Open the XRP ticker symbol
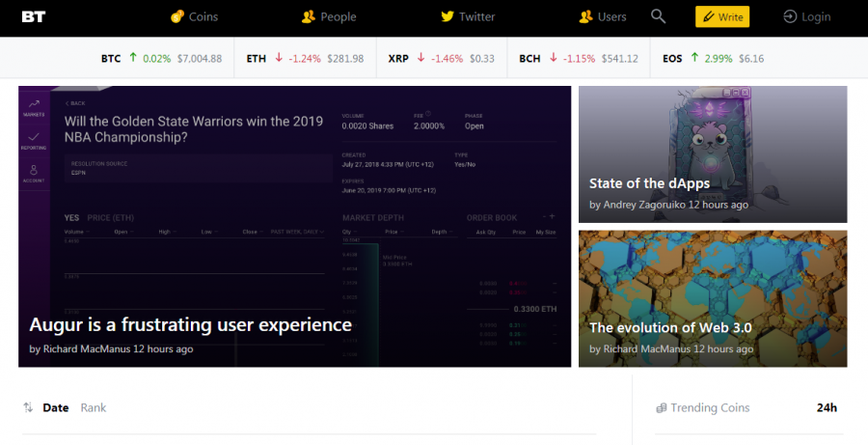 398,58
